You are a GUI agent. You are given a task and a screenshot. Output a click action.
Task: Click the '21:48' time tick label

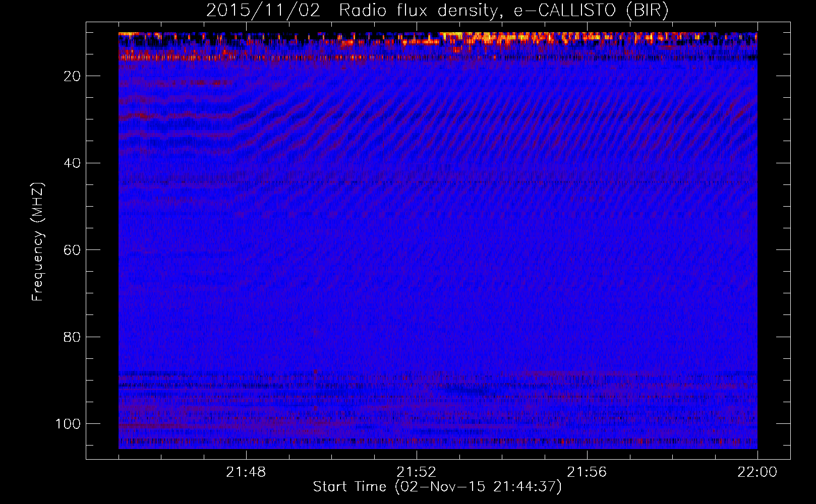point(246,472)
